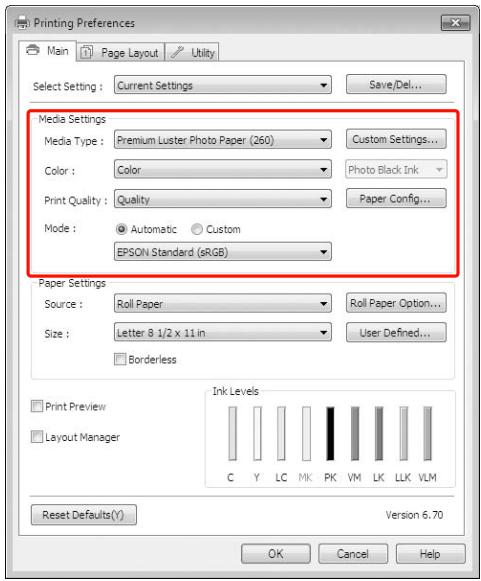Open the Page Layout tab
481x581 pixels.
coord(121,52)
